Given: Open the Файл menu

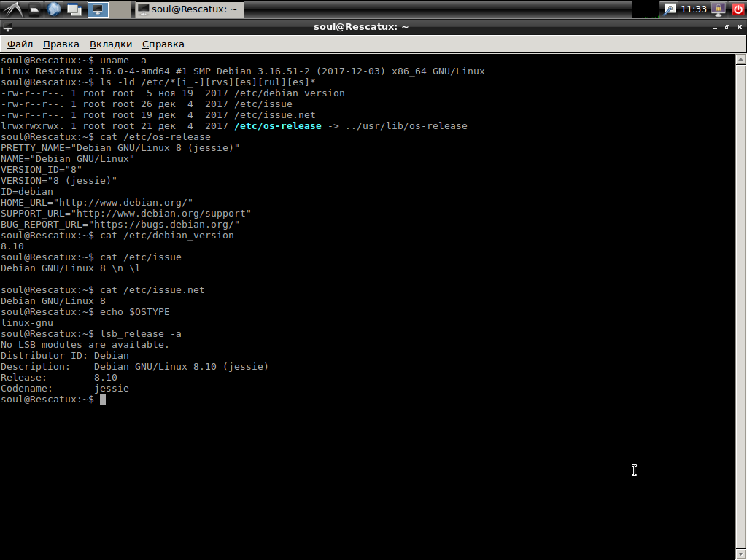Looking at the screenshot, I should tap(20, 44).
